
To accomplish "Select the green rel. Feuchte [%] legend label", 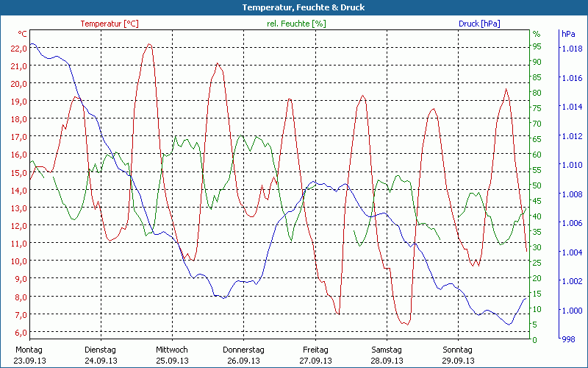I will pyautogui.click(x=296, y=24).
